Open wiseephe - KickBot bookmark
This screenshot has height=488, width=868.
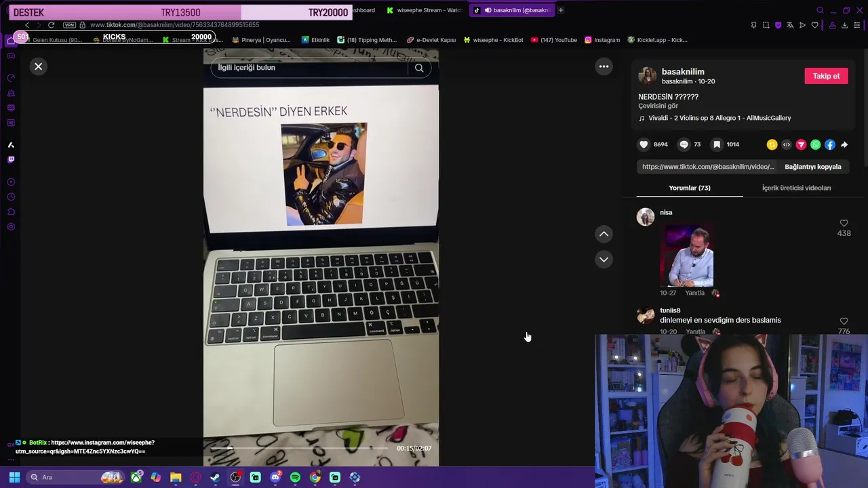[x=493, y=40]
